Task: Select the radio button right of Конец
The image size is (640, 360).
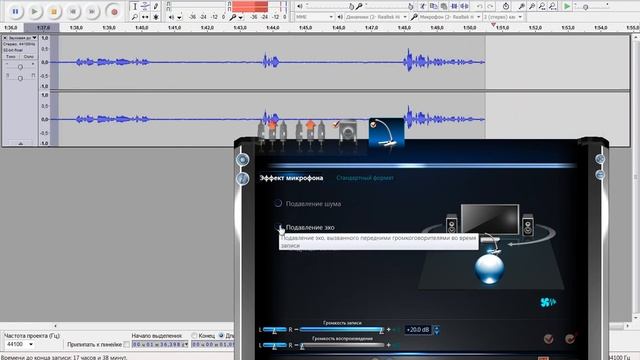Action: (221, 336)
